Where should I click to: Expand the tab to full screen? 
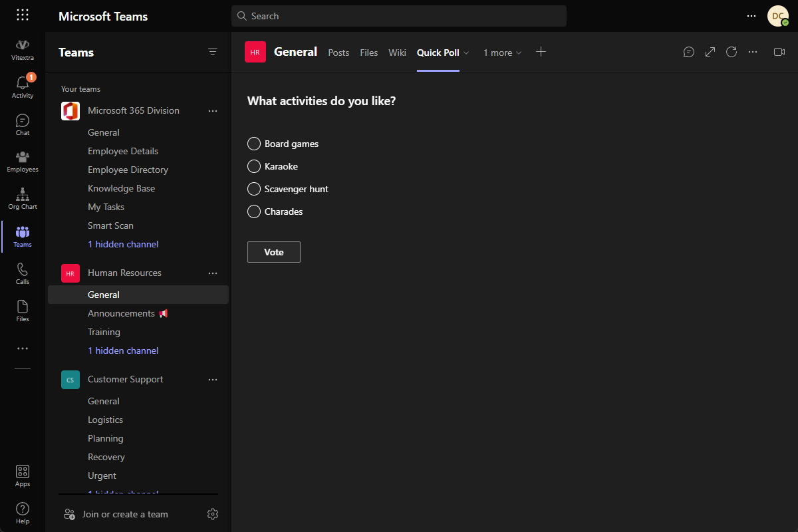pyautogui.click(x=710, y=52)
